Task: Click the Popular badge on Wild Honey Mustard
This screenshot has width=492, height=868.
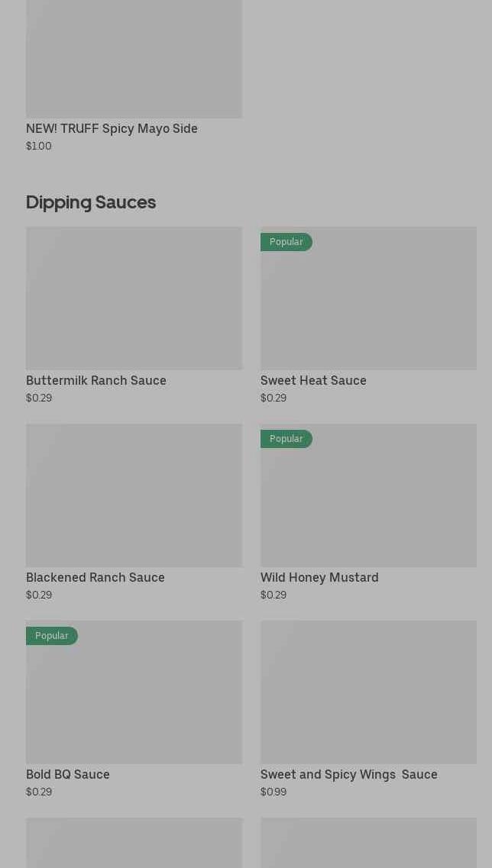Action: [286, 439]
